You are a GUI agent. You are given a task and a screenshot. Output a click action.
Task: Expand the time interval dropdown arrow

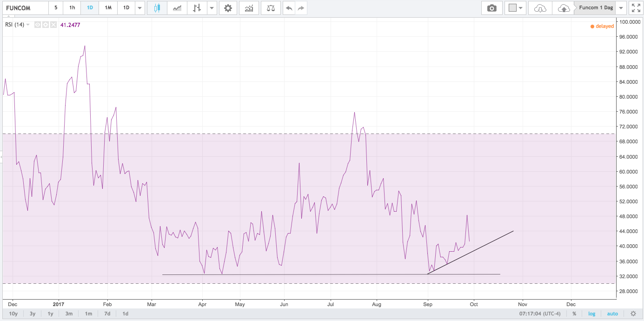[140, 8]
